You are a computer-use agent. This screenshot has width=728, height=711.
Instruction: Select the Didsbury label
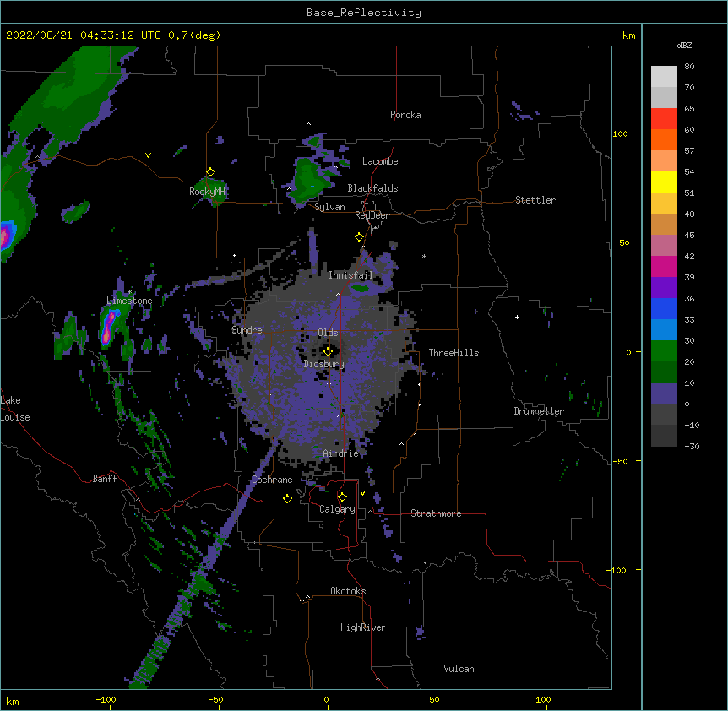click(x=324, y=364)
